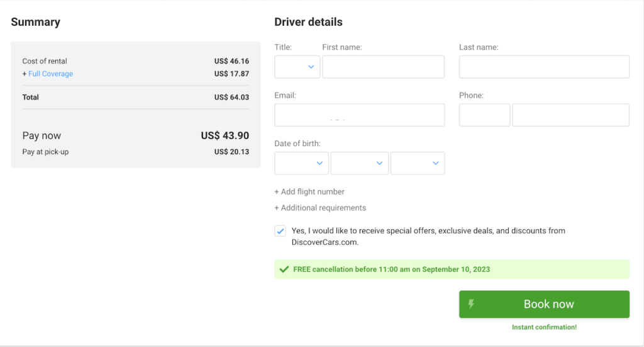This screenshot has width=644, height=347.
Task: Click the Pay at pick-up value US$ 20.13
Action: tap(231, 152)
